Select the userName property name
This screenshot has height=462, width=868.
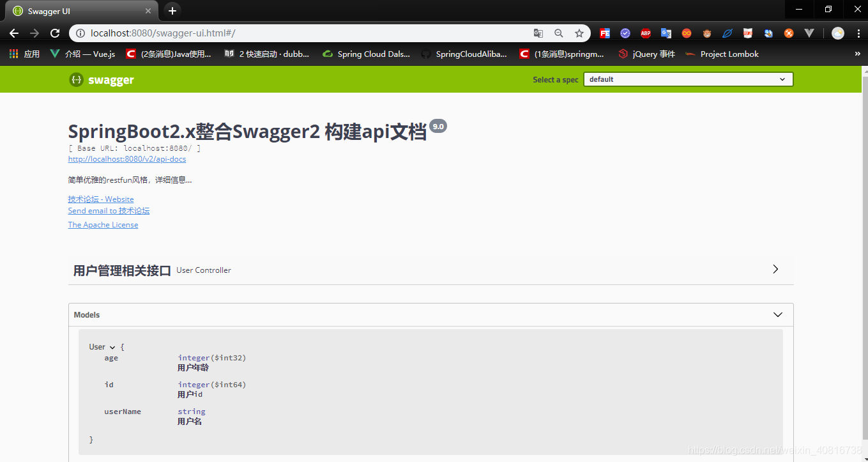(x=123, y=412)
